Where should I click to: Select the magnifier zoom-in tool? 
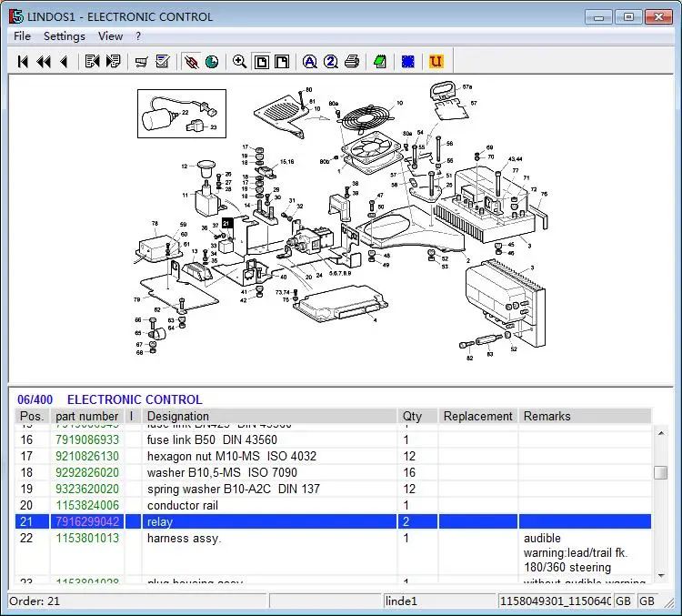tap(239, 62)
